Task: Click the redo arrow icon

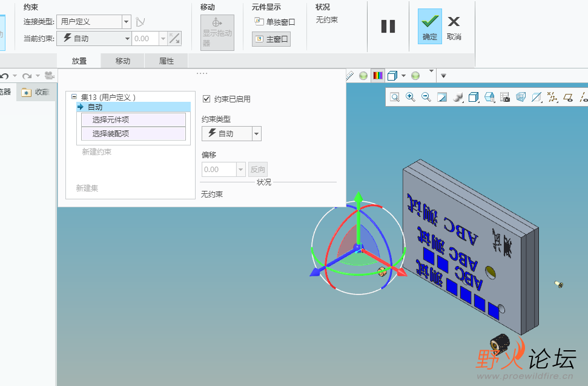Action: pos(27,76)
